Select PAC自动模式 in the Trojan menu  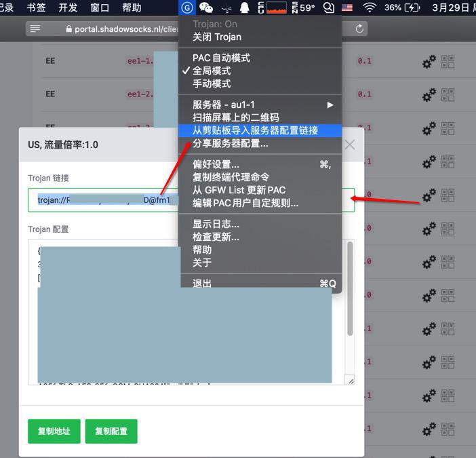(x=260, y=58)
